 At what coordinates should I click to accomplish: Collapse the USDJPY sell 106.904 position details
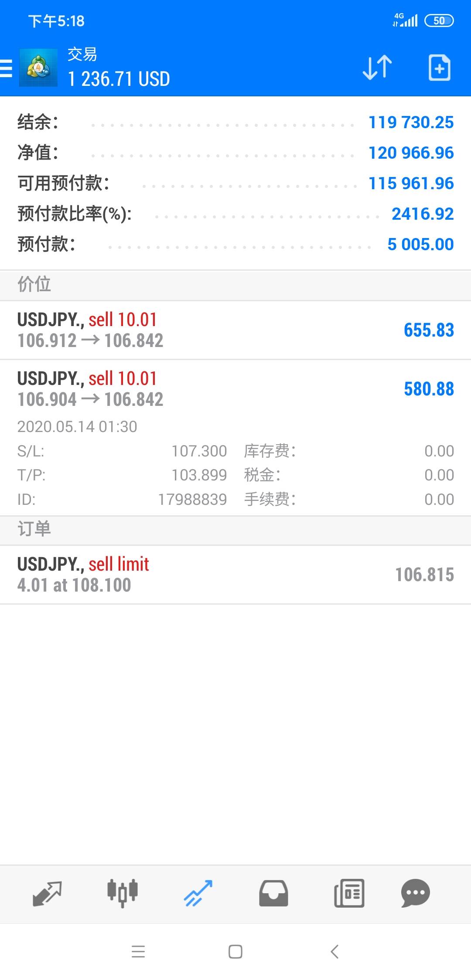174,389
